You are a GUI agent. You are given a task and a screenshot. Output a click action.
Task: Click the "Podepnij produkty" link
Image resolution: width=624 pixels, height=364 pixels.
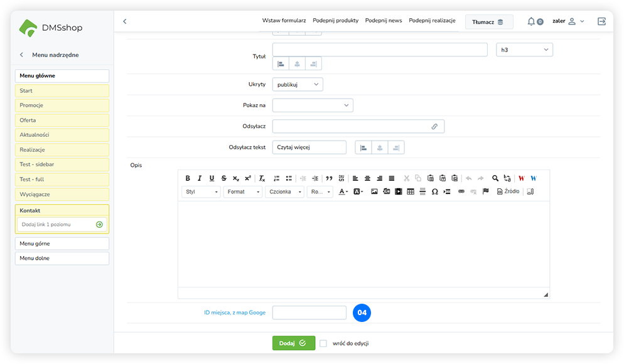[335, 21]
